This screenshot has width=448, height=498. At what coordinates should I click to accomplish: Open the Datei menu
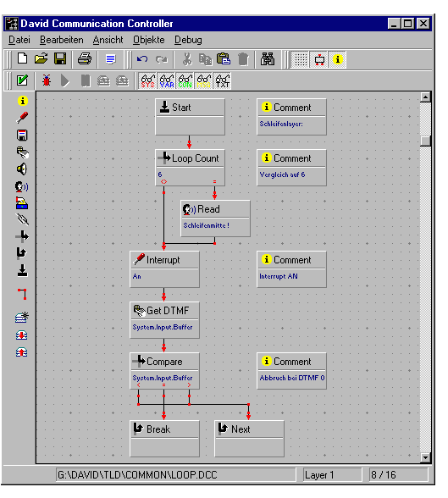coord(19,40)
